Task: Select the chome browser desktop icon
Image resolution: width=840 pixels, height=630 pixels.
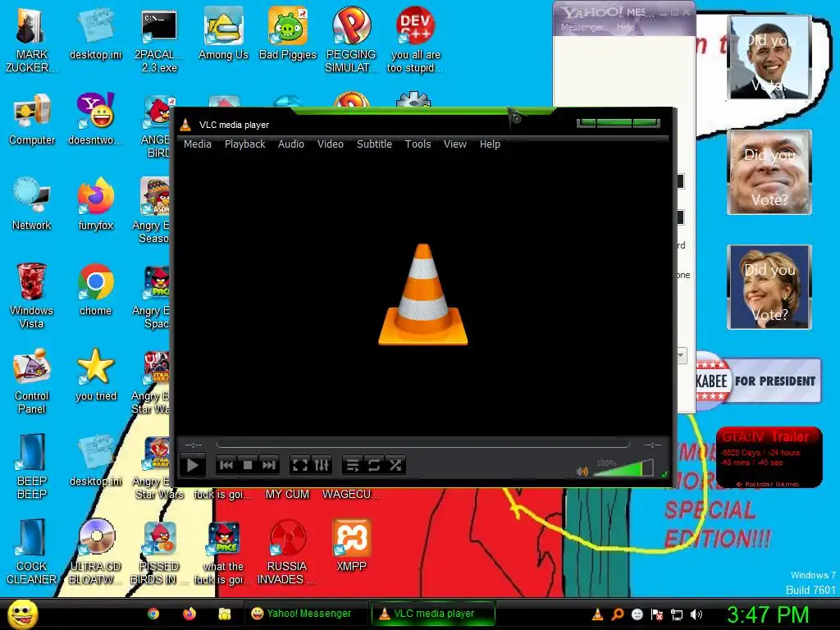Action: click(x=95, y=290)
